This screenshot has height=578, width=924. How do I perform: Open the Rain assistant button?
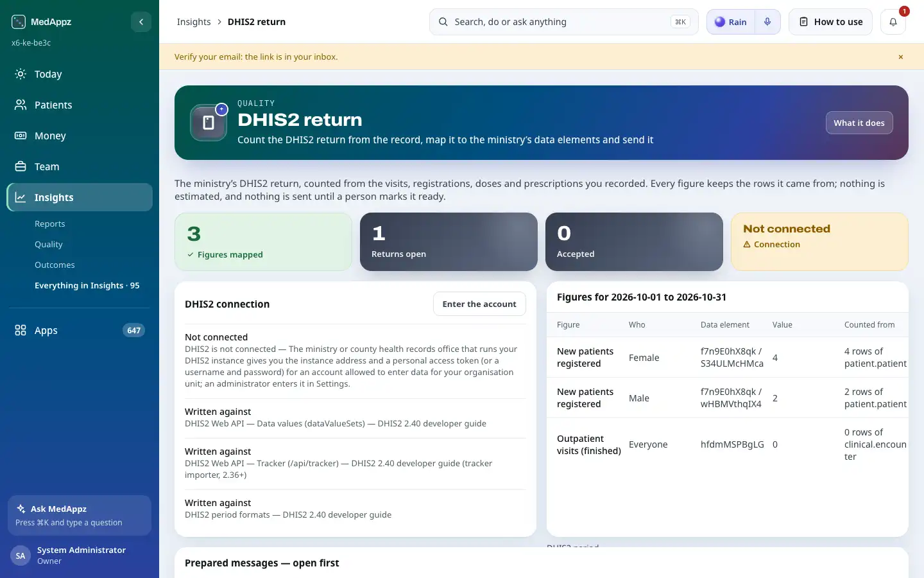(x=731, y=22)
